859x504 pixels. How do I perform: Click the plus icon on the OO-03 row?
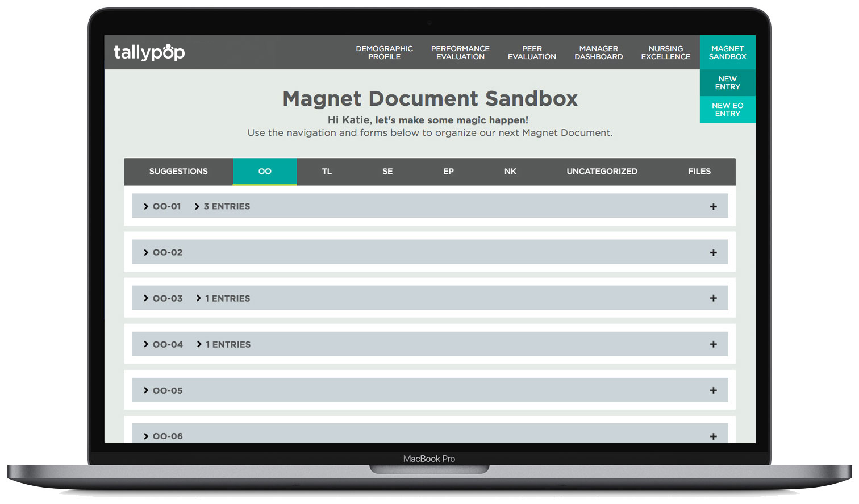(713, 298)
